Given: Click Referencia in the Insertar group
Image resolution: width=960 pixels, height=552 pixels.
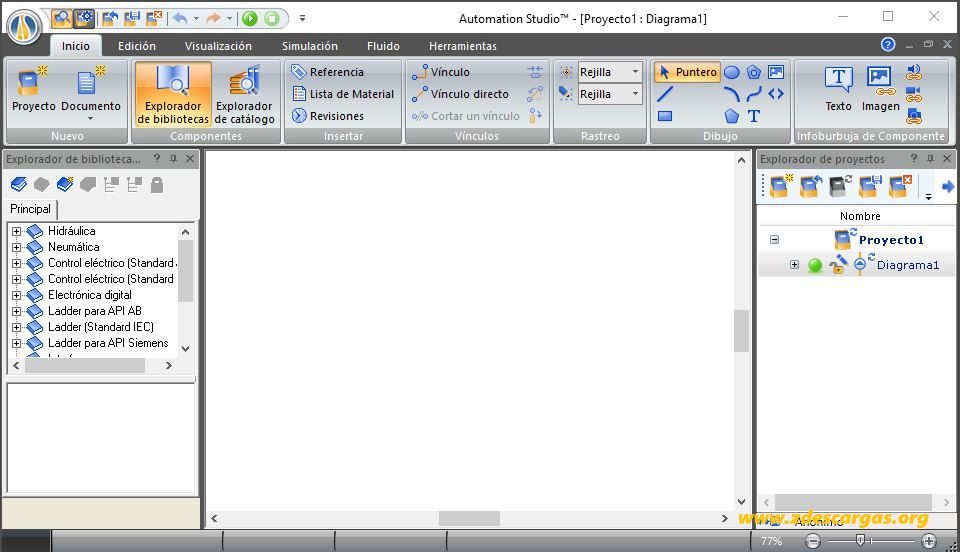Looking at the screenshot, I should point(328,72).
